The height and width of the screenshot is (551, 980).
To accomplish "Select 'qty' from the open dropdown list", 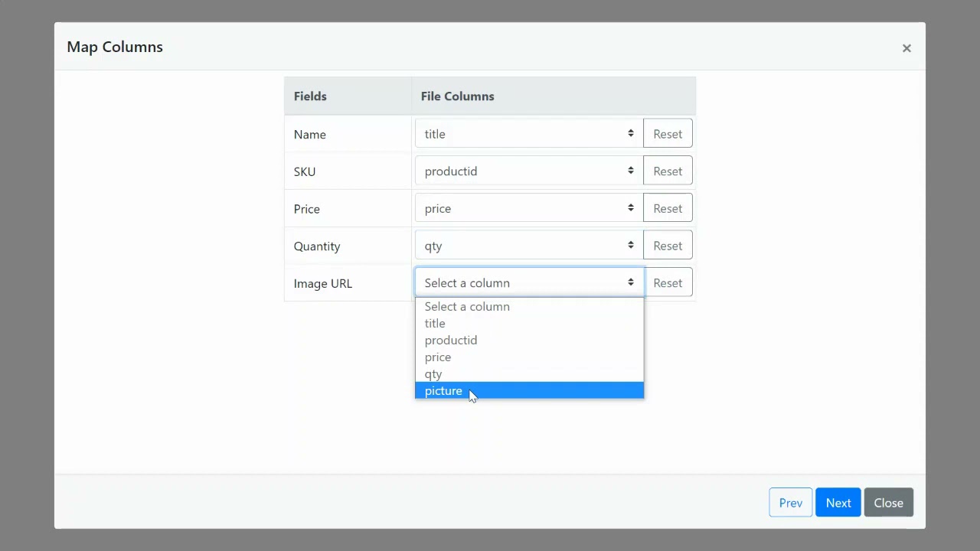I will point(433,374).
